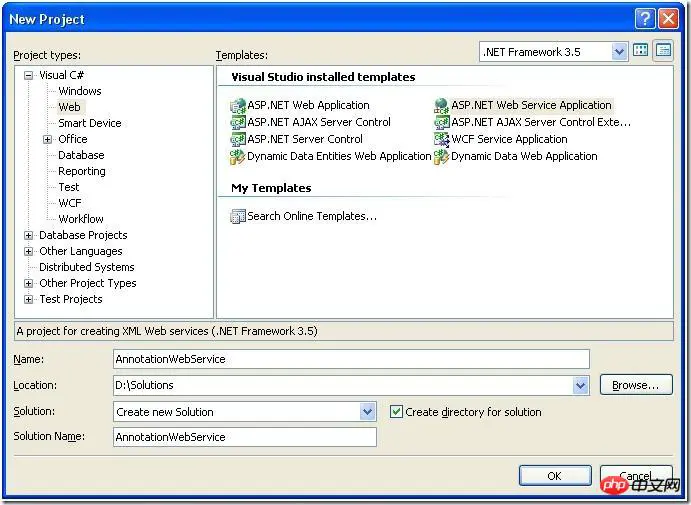
Task: Select 'ASP.NET AJAX Server Control' template text
Action: coord(319,122)
